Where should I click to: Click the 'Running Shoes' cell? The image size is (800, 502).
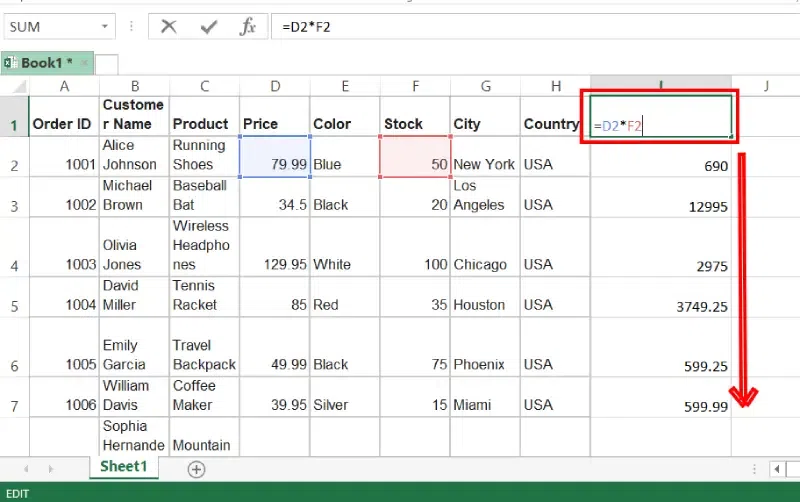205,157
